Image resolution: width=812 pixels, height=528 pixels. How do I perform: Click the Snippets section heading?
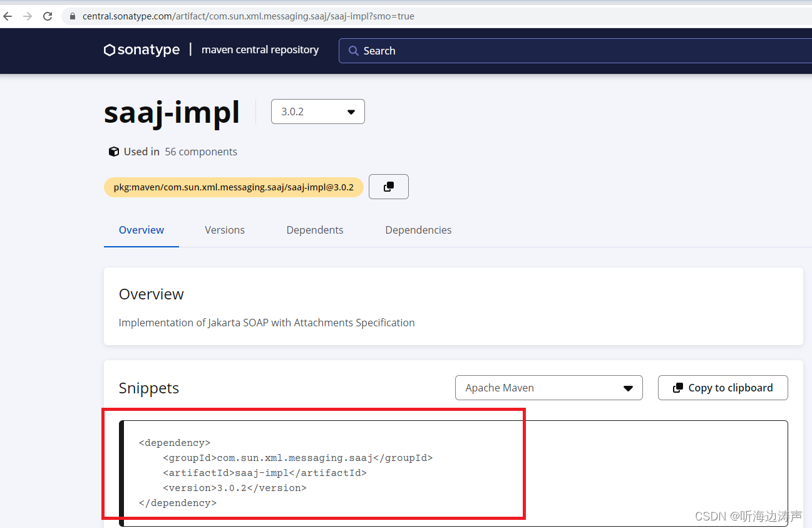(x=149, y=388)
